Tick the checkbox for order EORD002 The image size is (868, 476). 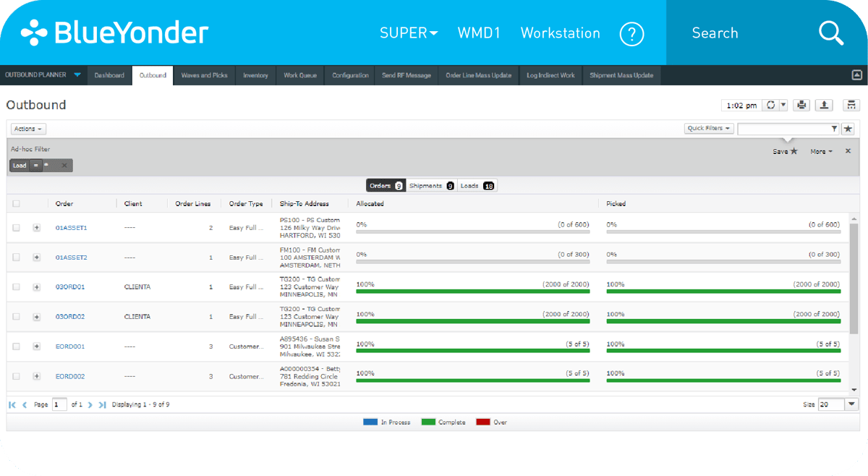[x=16, y=376]
